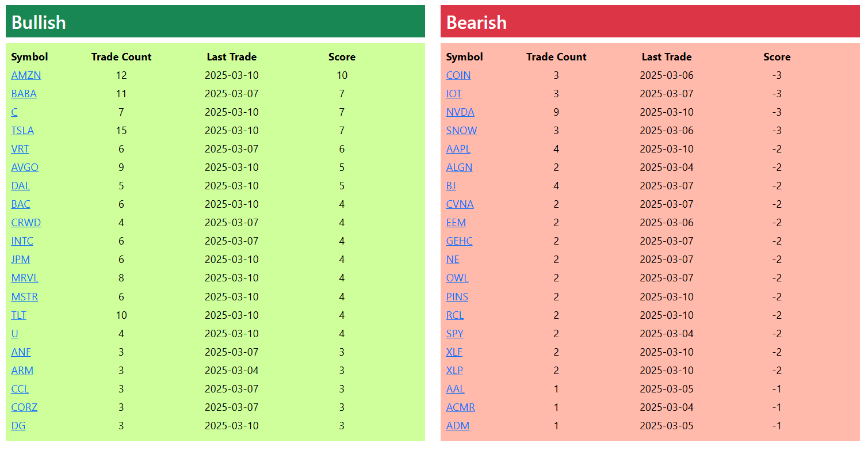Click Bearish table's Last Trade header
Viewport: 868px width, 450px height.
click(667, 57)
